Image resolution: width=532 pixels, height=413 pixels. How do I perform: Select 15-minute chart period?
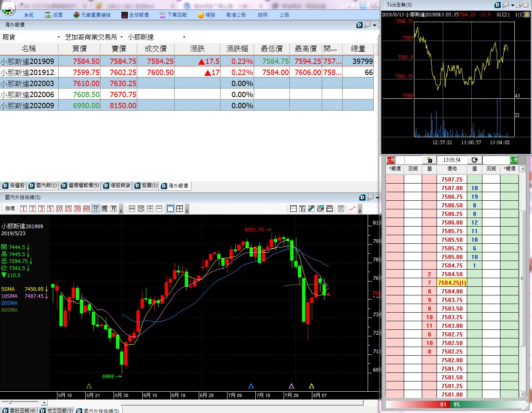click(x=68, y=209)
